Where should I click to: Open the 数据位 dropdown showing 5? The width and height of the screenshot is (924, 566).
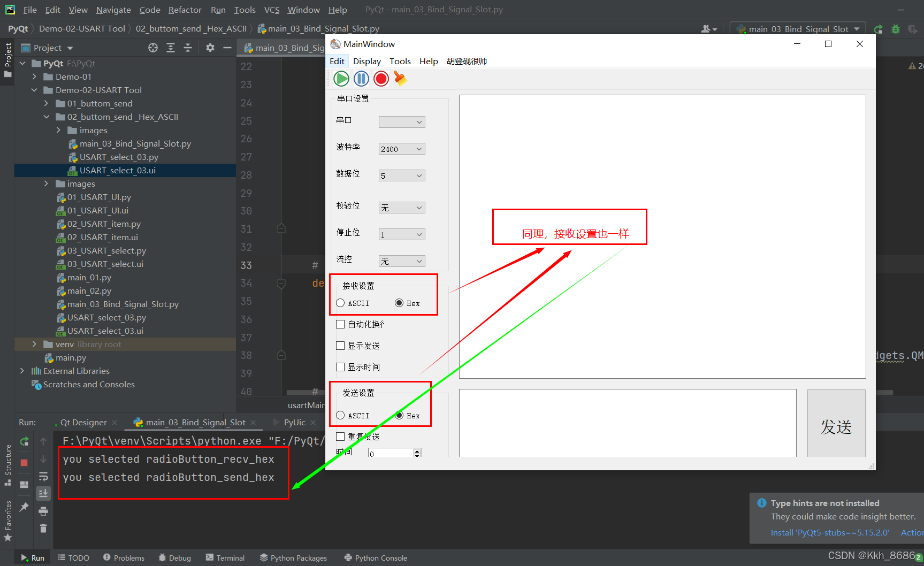[x=402, y=175]
